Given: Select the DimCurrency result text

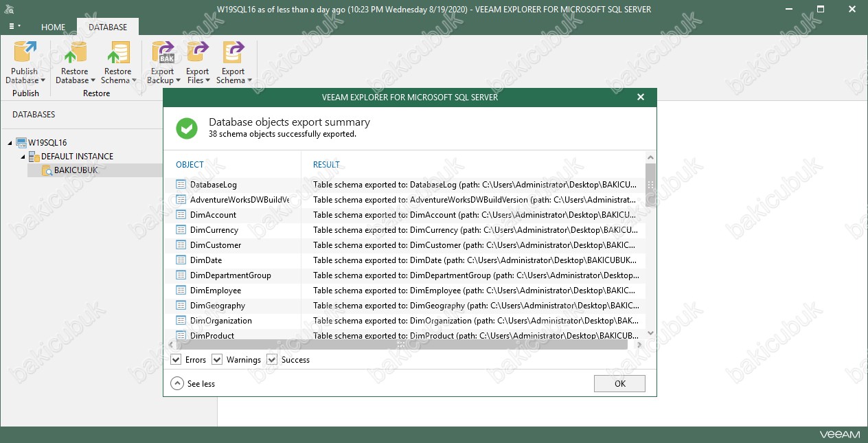Looking at the screenshot, I should (x=476, y=230).
